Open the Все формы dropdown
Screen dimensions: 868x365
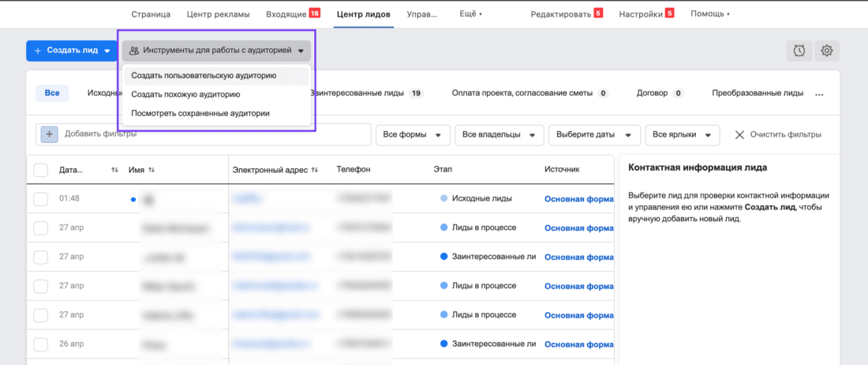coord(413,134)
